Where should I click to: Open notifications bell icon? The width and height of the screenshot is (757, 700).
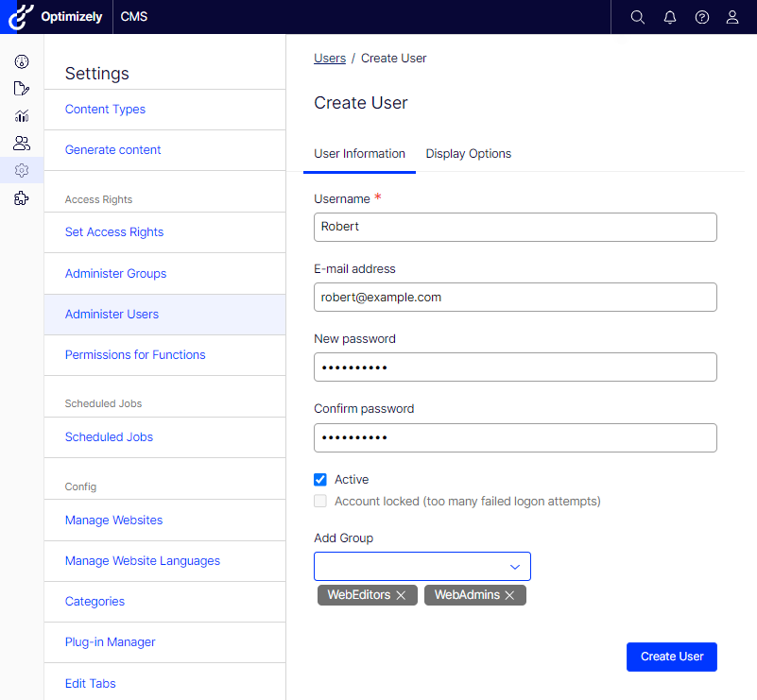coord(670,17)
